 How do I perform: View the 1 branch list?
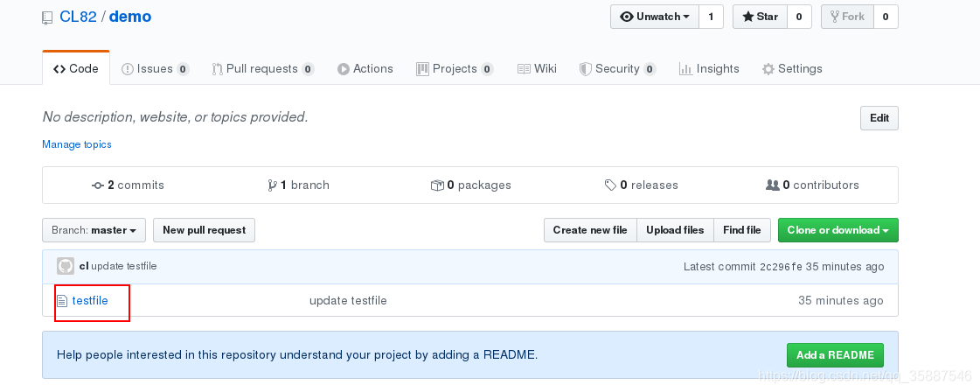[298, 185]
